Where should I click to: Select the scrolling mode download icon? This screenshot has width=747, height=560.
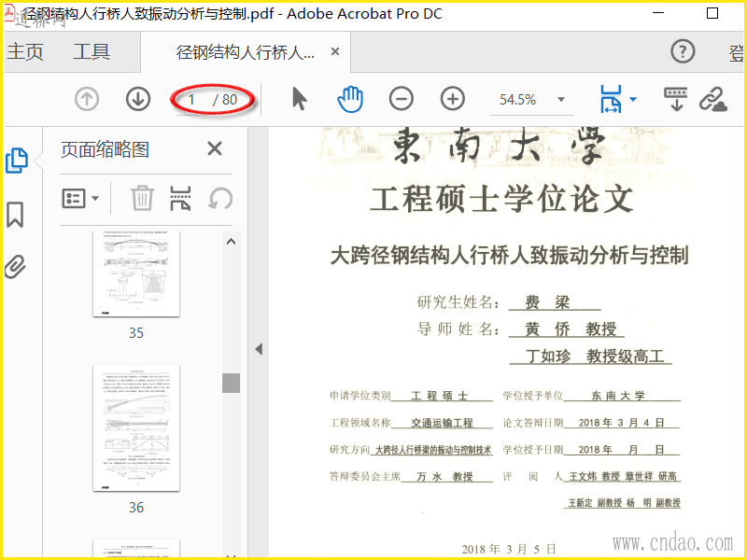[x=675, y=99]
